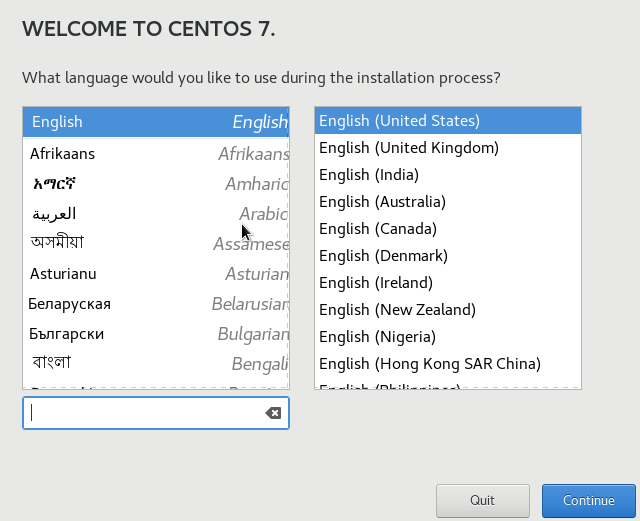Choose English (United Kingdom) locale
The width and height of the screenshot is (640, 521).
pos(447,148)
